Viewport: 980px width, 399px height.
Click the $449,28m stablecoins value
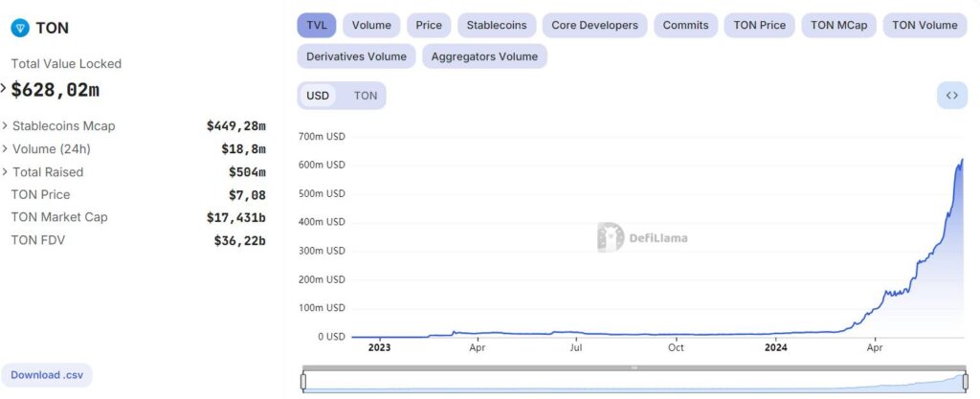pyautogui.click(x=236, y=126)
